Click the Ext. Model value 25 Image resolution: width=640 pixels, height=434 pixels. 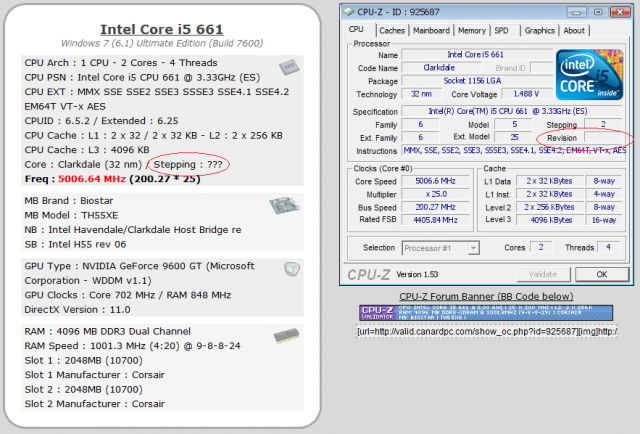tap(513, 137)
